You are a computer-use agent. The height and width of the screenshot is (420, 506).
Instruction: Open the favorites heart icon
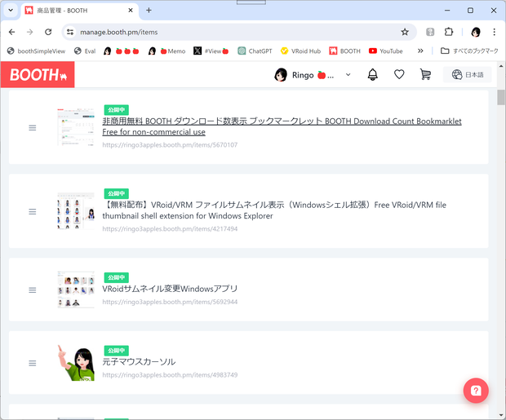[x=399, y=74]
